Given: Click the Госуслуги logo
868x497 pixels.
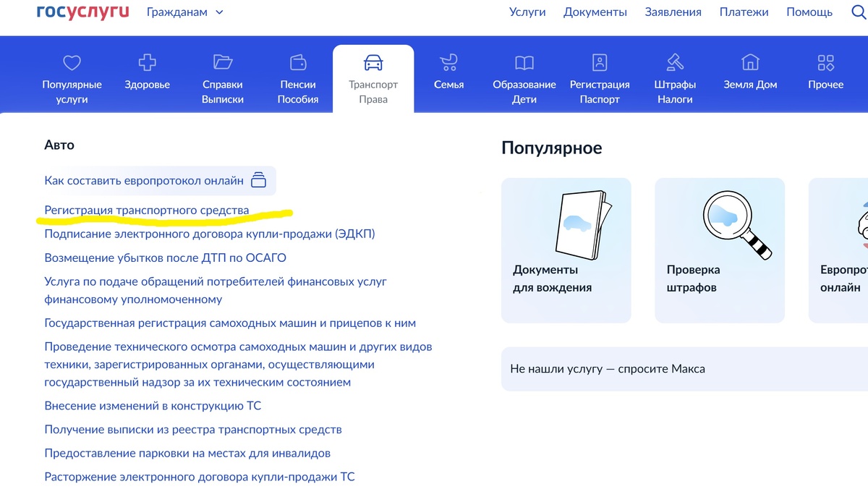Looking at the screenshot, I should pyautogui.click(x=82, y=12).
